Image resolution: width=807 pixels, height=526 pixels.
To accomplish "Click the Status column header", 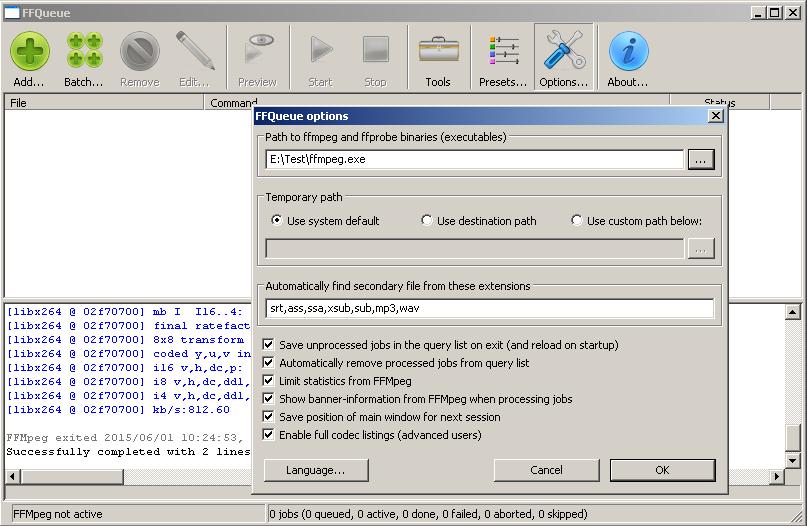I will 720,100.
